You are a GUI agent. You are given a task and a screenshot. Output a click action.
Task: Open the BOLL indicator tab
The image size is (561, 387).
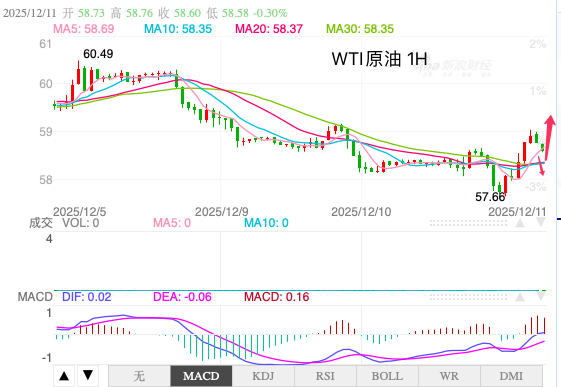(x=387, y=376)
